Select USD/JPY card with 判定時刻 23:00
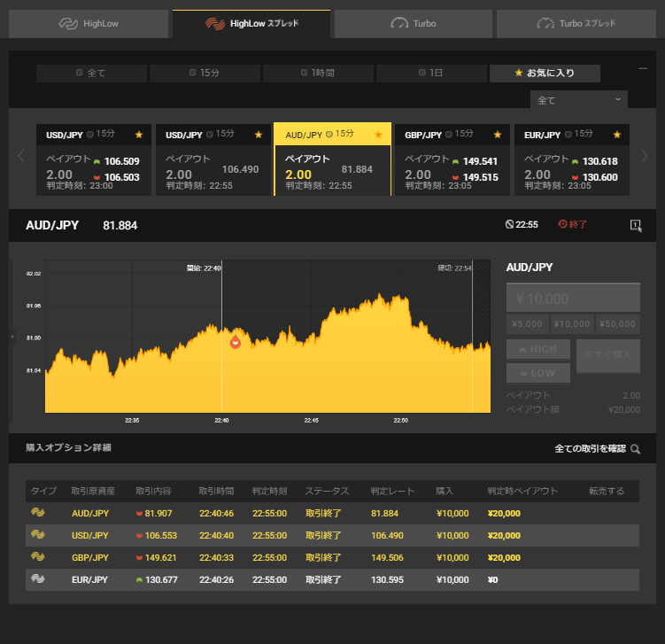Viewport: 665px width, 644px height. click(x=94, y=160)
